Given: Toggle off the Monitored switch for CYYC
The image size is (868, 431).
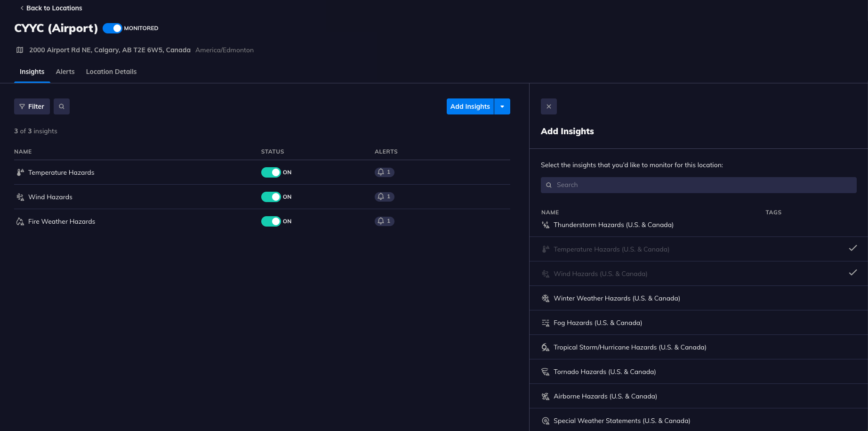Looking at the screenshot, I should click(112, 28).
